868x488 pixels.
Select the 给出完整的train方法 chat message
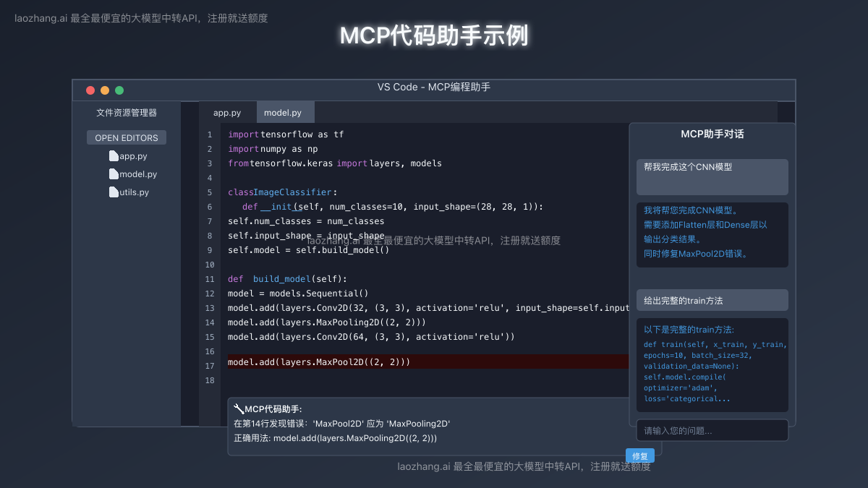click(x=712, y=300)
